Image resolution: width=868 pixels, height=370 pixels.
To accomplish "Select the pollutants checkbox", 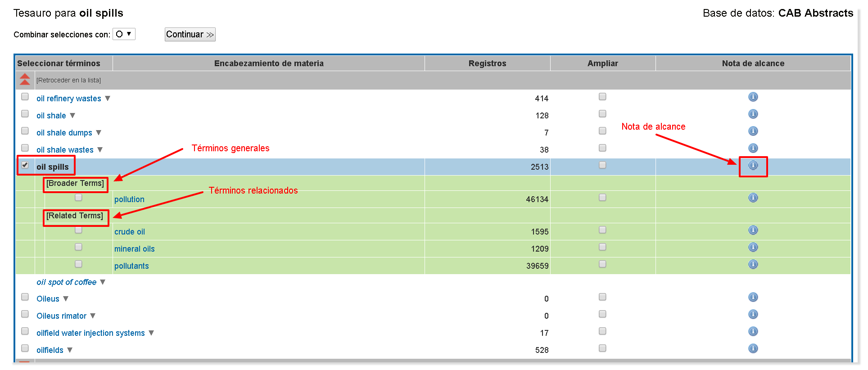I will (78, 264).
